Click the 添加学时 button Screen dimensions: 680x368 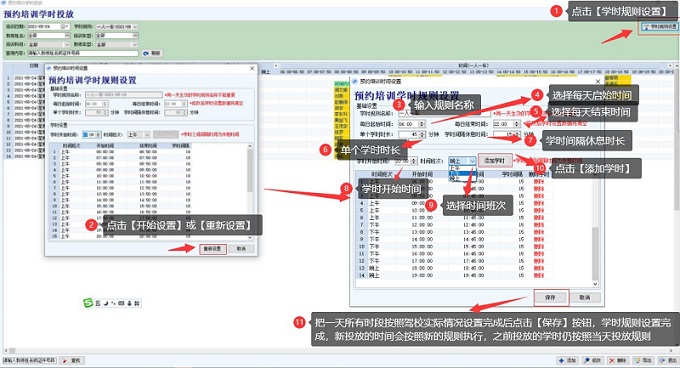pos(495,161)
